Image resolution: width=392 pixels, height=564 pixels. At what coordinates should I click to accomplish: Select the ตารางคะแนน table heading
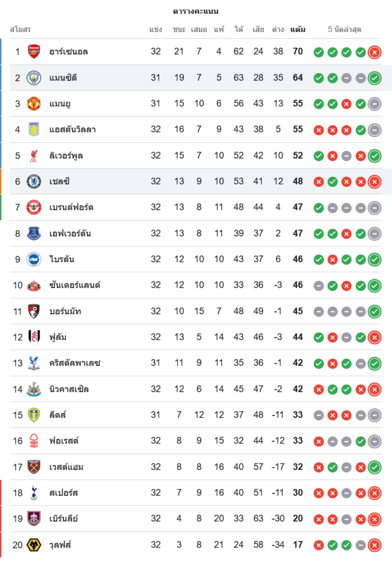click(196, 11)
